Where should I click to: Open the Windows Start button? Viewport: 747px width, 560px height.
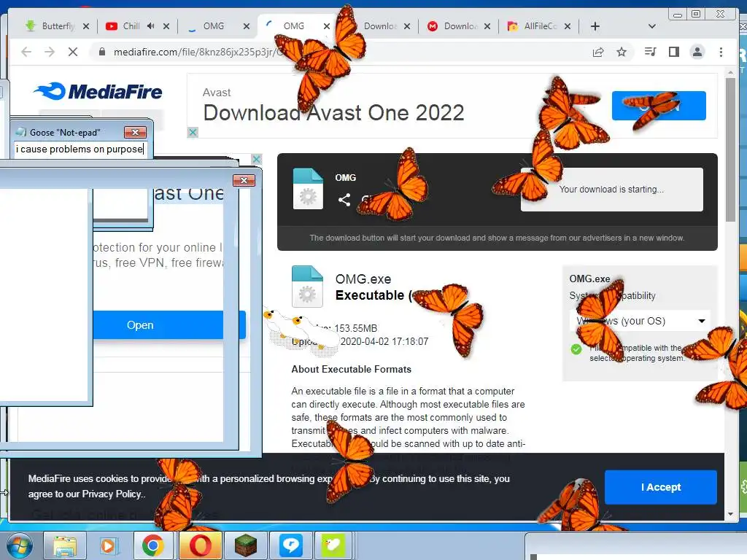pyautogui.click(x=18, y=545)
